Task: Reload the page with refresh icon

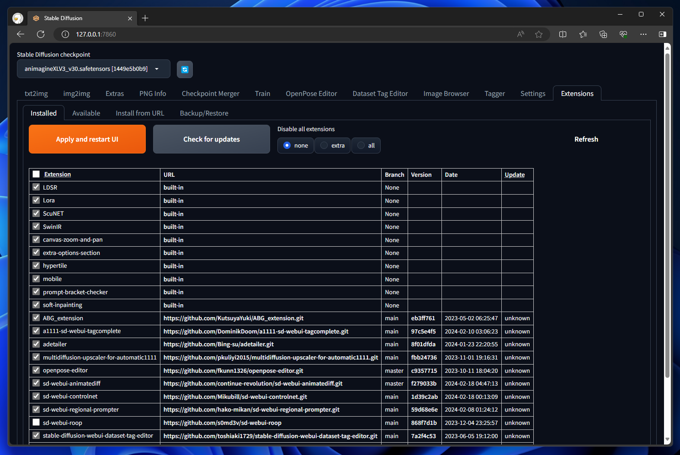Action: tap(41, 34)
